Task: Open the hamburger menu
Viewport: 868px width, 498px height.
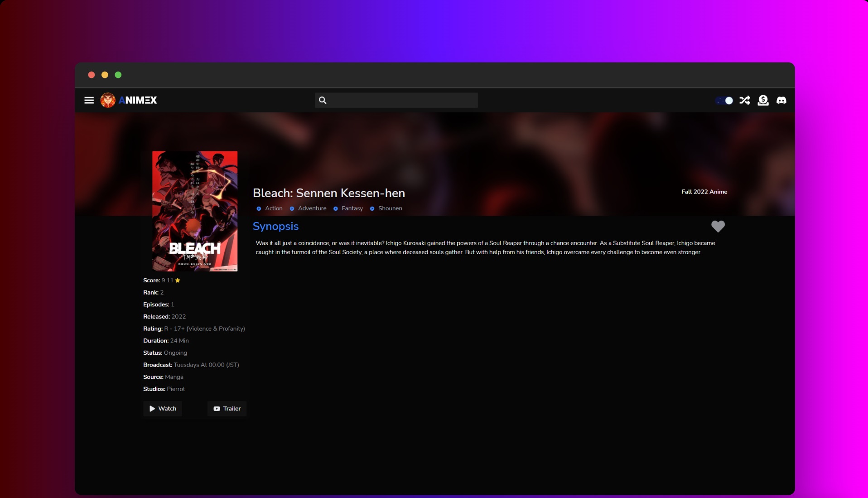Action: 89,100
